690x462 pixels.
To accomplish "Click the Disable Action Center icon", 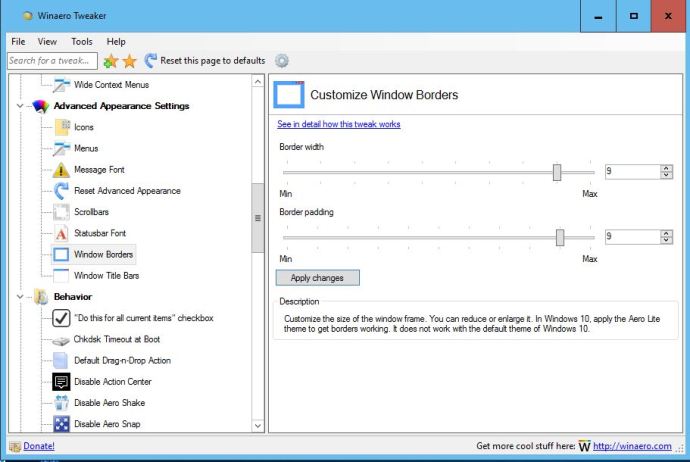I will tap(61, 381).
